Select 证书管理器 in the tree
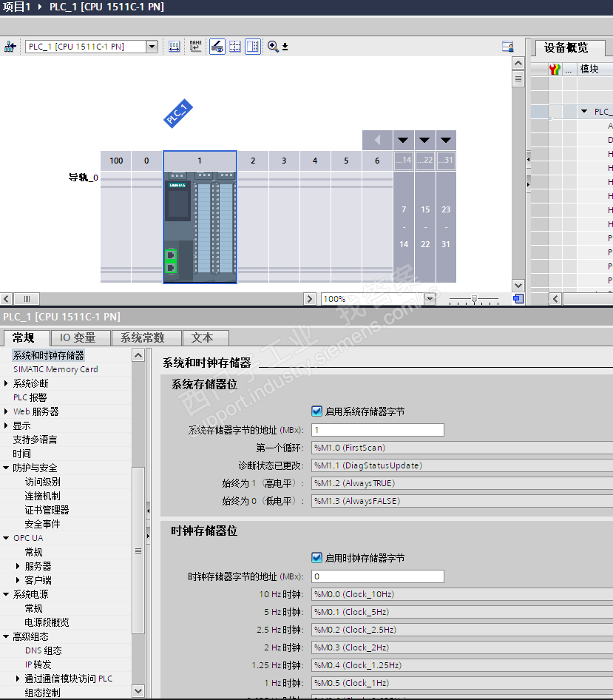This screenshot has width=613, height=700. (47, 510)
